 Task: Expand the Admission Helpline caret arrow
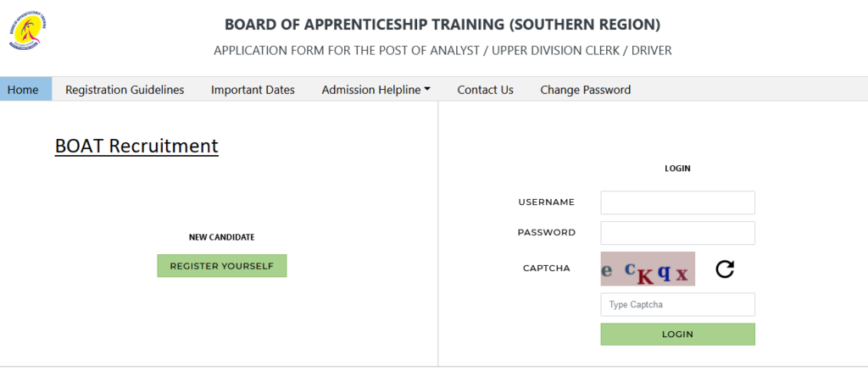tap(427, 90)
